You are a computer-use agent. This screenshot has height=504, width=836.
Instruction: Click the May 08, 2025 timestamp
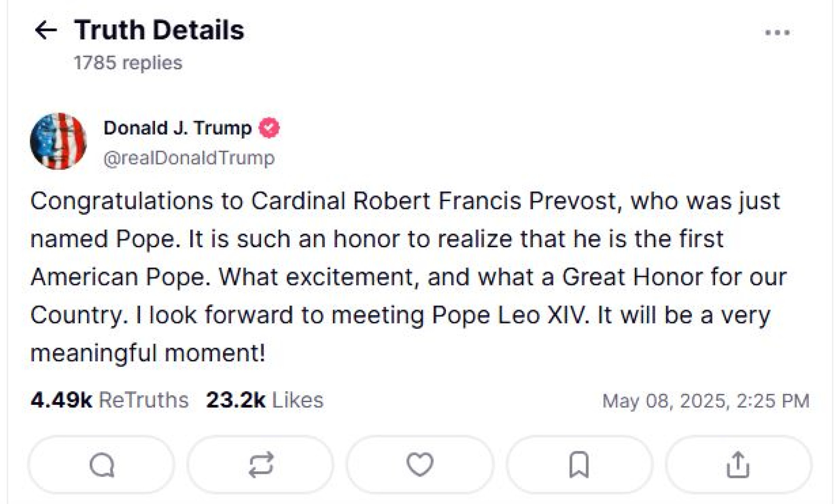click(x=705, y=401)
